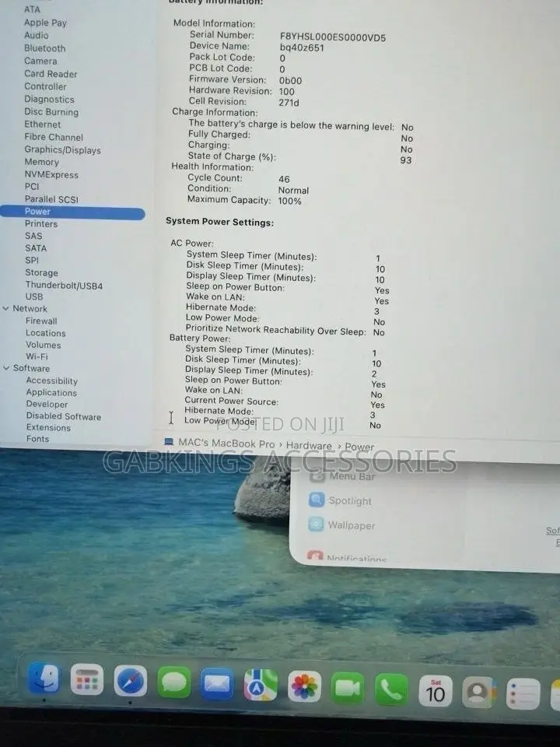Open Reminders app in Dock
560x747 pixels.
523,693
